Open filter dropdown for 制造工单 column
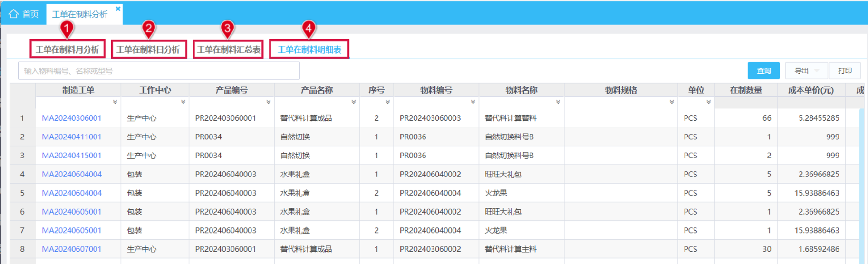The height and width of the screenshot is (264, 868). click(115, 102)
